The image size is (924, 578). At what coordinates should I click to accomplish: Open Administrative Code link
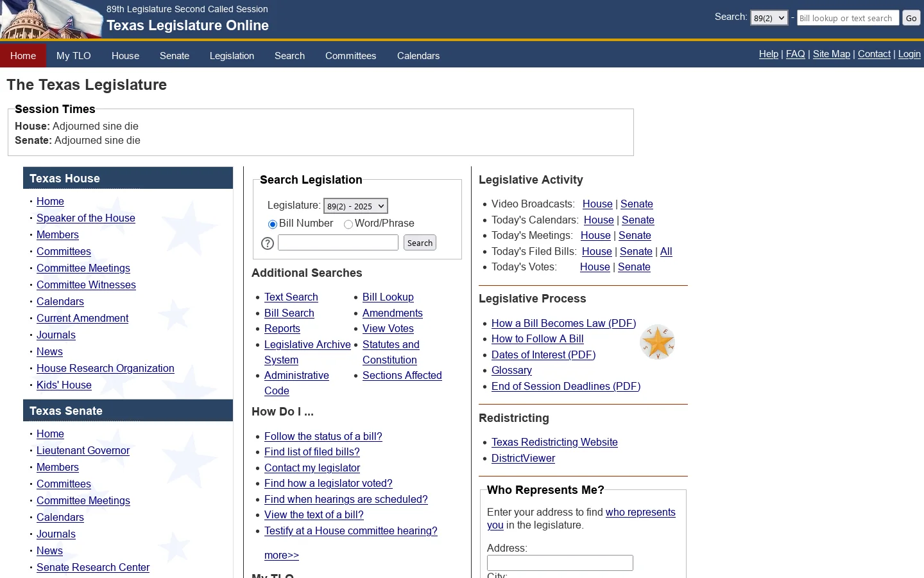point(296,383)
